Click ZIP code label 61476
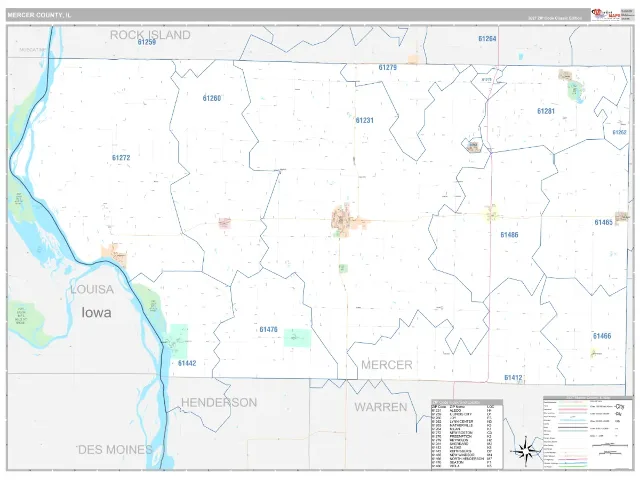Viewport: 640px width, 480px height. (x=269, y=329)
